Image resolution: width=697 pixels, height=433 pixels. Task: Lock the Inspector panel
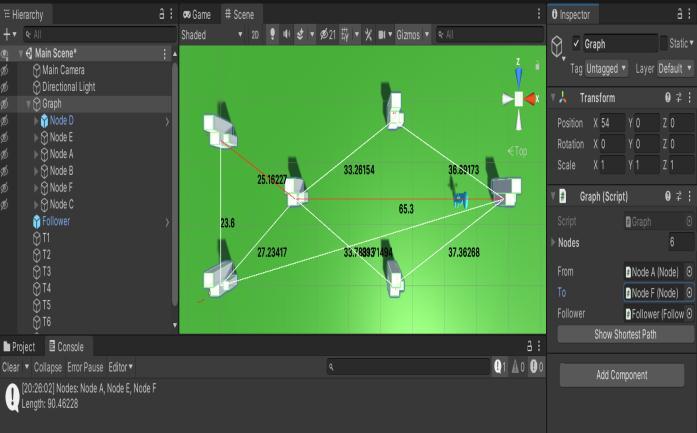pos(680,14)
